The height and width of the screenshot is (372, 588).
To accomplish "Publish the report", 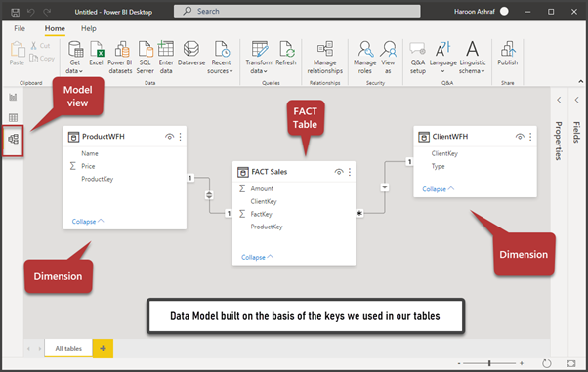I will coord(508,54).
